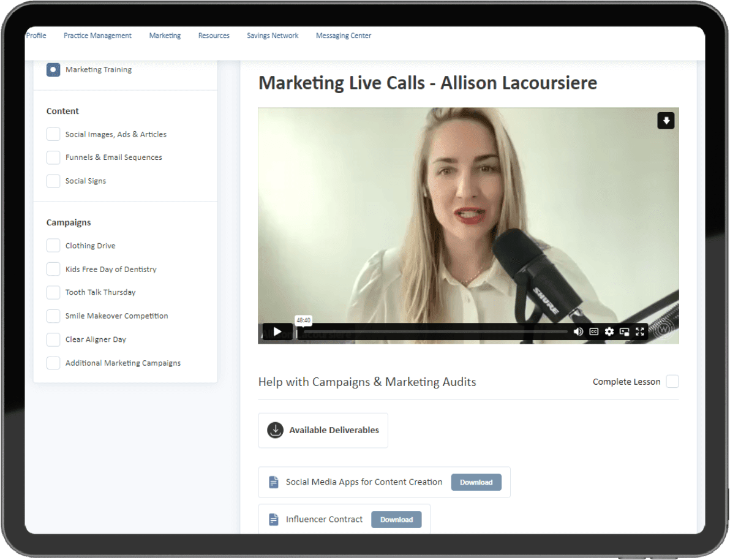Click document icon beside Social Media Apps
This screenshot has height=560, width=730.
click(x=274, y=482)
